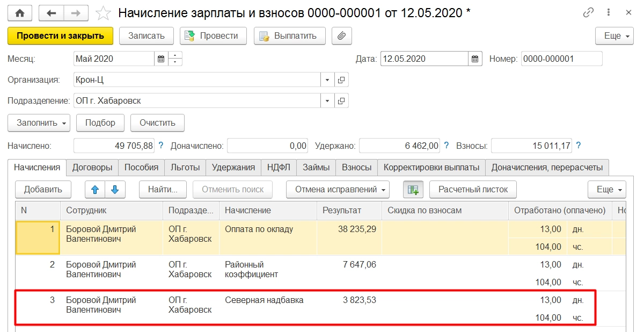Increase the month using stepper arrows

175,55
